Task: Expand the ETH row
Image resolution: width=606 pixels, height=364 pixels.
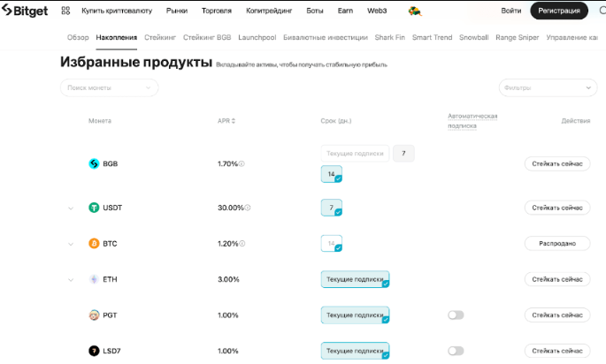Action: click(71, 280)
